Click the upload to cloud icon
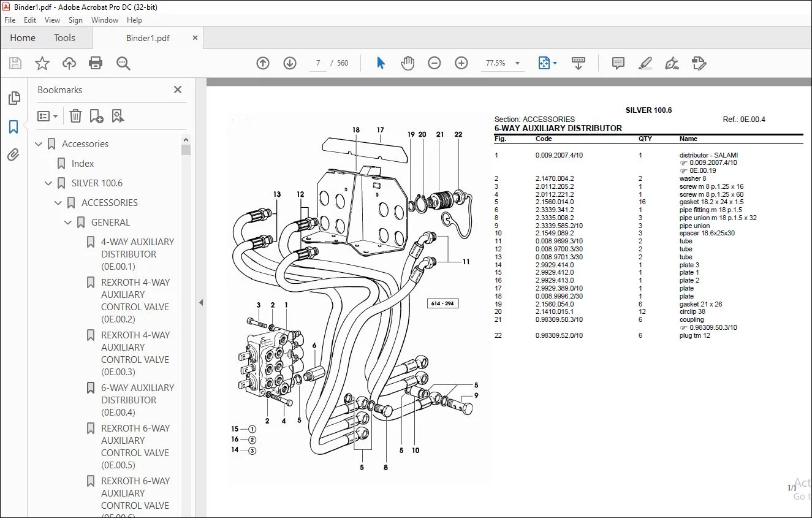The height and width of the screenshot is (518, 812). (69, 63)
